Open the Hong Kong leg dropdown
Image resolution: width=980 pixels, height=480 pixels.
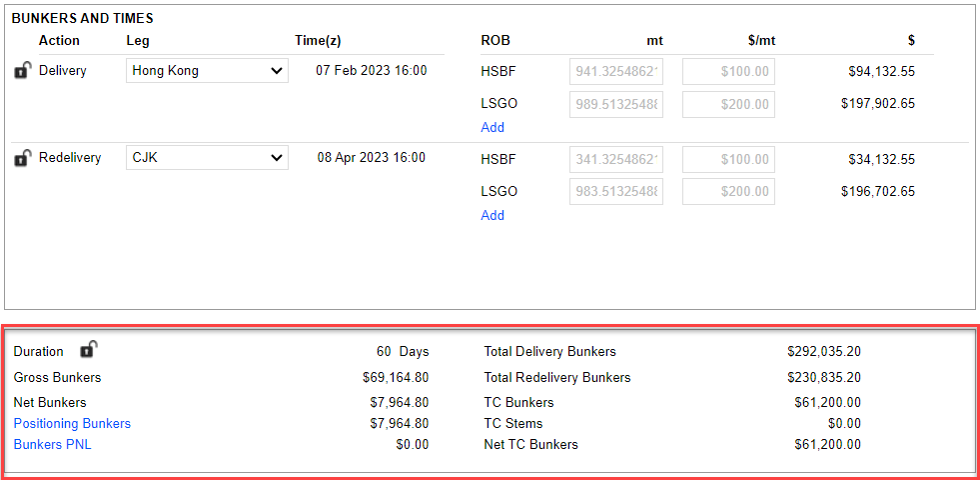[x=207, y=71]
